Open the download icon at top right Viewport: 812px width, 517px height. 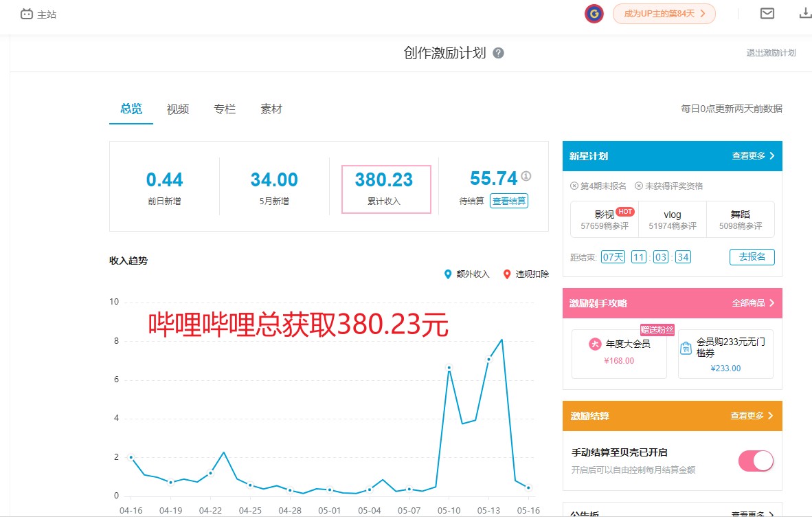[x=806, y=14]
